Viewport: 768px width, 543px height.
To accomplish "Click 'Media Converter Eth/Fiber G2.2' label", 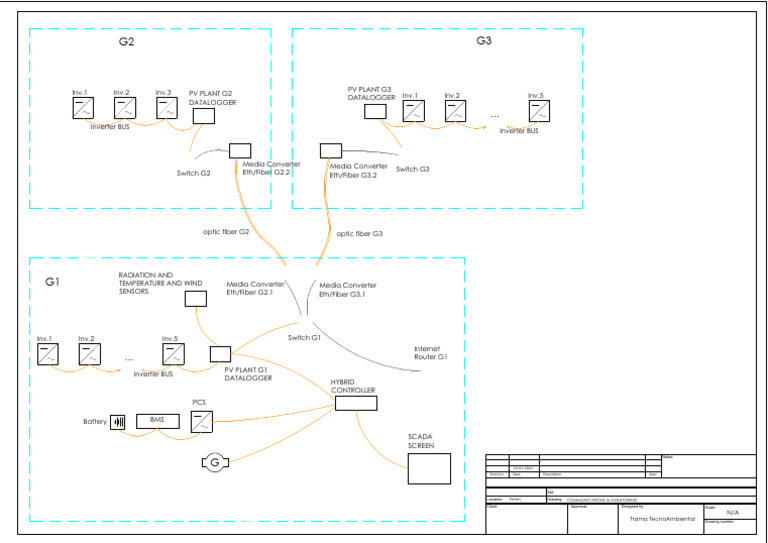I will coord(271,168).
